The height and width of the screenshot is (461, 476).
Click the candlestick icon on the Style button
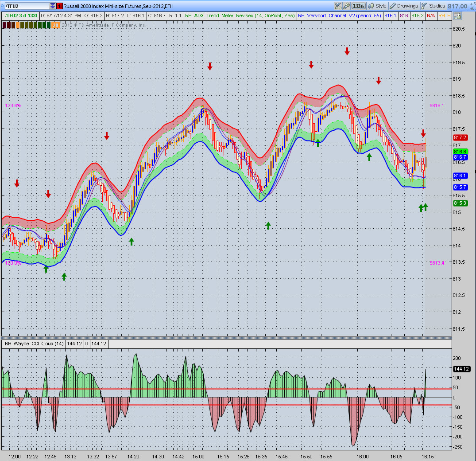tap(371, 6)
